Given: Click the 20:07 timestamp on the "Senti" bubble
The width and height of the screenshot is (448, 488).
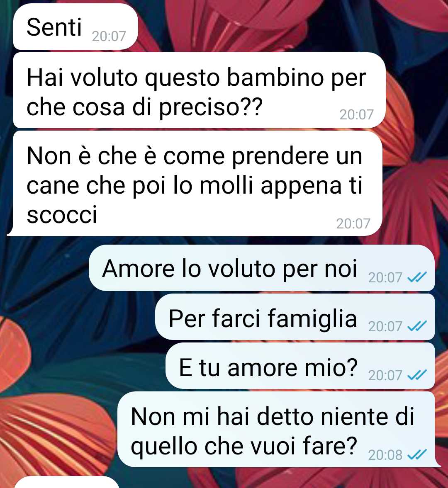Looking at the screenshot, I should click(x=109, y=36).
